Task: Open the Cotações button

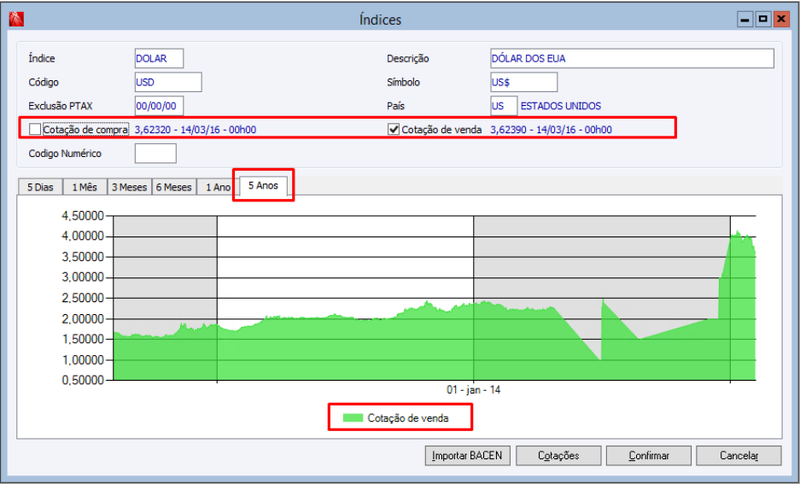Action: tap(558, 455)
